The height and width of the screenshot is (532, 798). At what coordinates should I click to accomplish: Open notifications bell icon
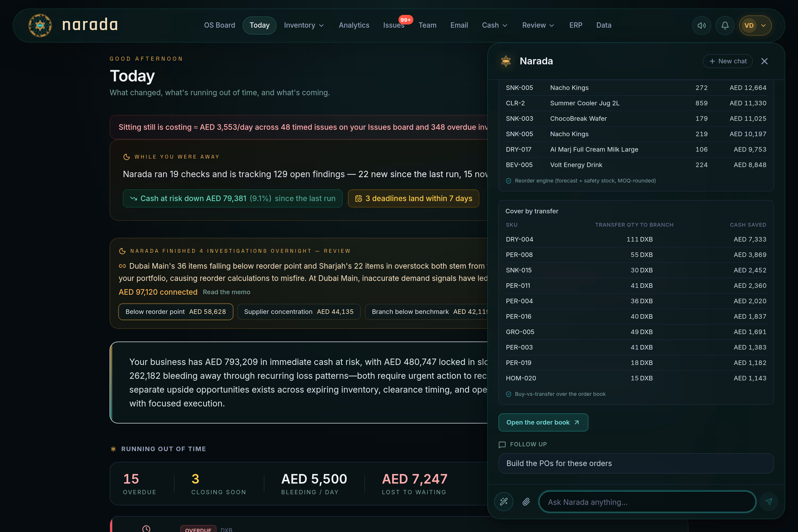click(725, 26)
